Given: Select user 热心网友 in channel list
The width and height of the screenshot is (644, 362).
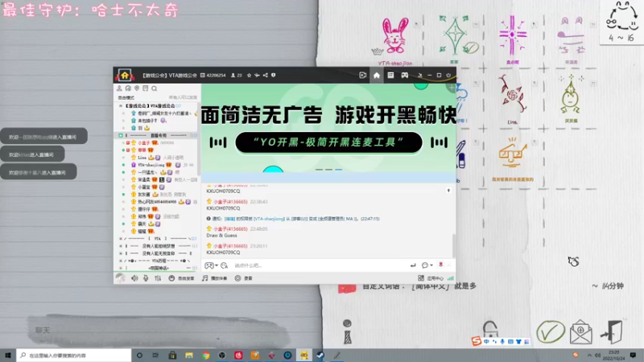Looking at the screenshot, I should pos(156,202).
